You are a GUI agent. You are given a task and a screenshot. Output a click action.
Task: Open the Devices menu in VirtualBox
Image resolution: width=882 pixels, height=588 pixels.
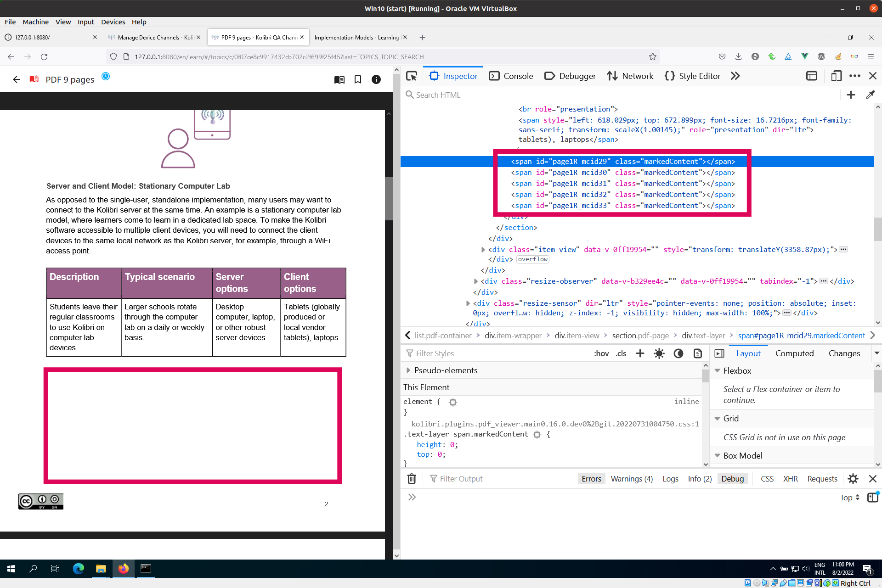click(113, 22)
